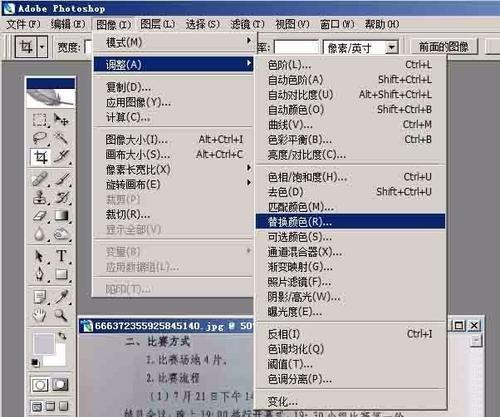Expand the 旋转画布(E) submenu
The width and height of the screenshot is (500, 417).
pyautogui.click(x=173, y=184)
